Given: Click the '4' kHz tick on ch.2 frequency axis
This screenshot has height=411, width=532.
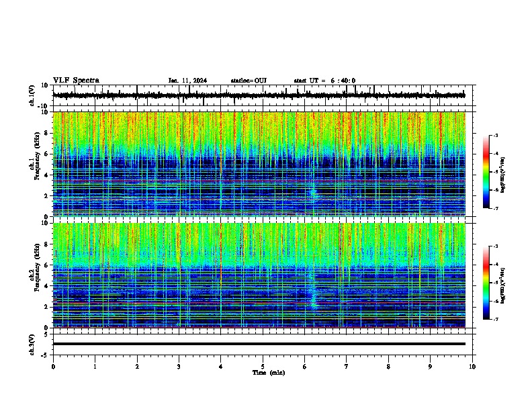Looking at the screenshot, I should pyautogui.click(x=46, y=286).
